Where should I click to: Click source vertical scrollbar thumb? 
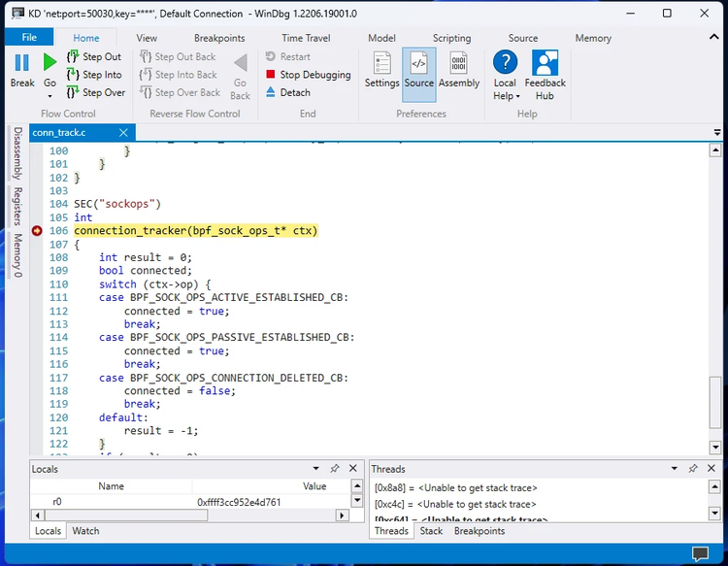tap(715, 403)
